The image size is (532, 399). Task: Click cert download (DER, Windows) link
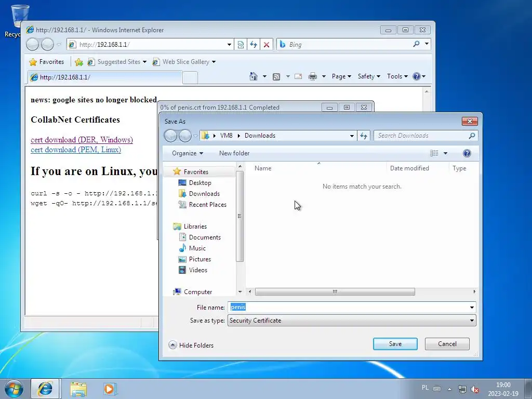click(82, 140)
